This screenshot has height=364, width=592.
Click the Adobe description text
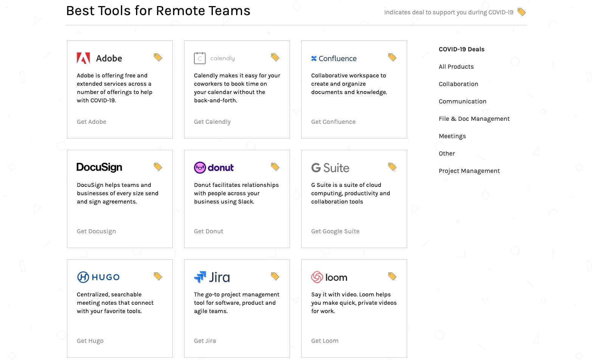(x=115, y=88)
